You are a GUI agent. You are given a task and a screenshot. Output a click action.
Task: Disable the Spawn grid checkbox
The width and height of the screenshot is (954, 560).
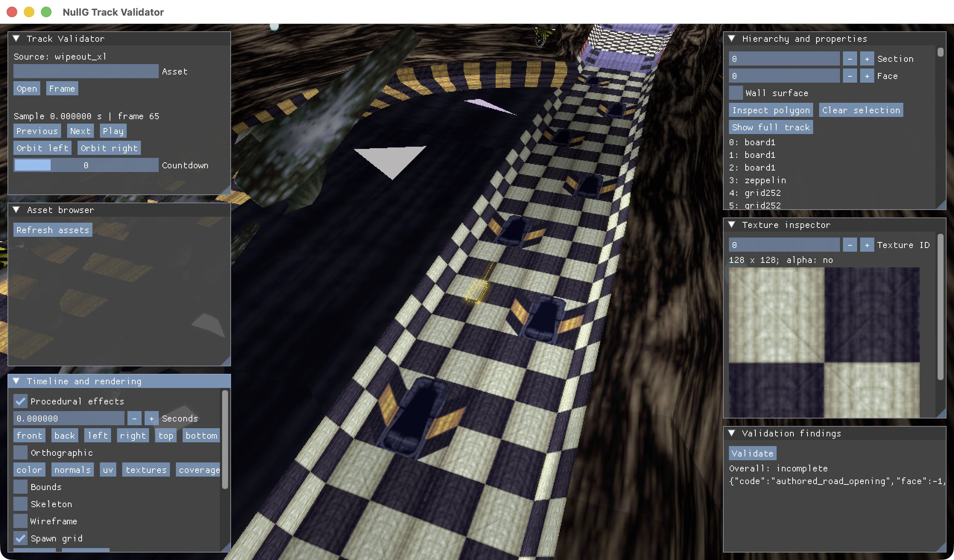20,538
